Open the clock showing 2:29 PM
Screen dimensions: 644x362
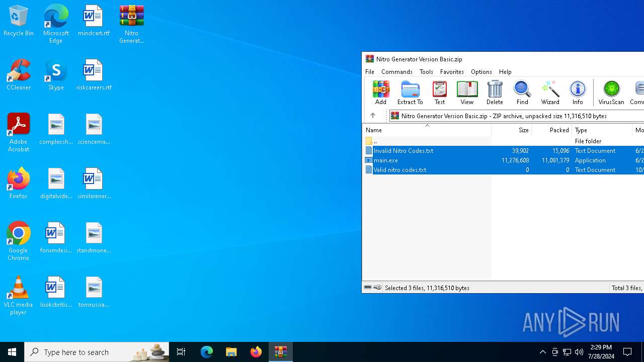pyautogui.click(x=602, y=352)
